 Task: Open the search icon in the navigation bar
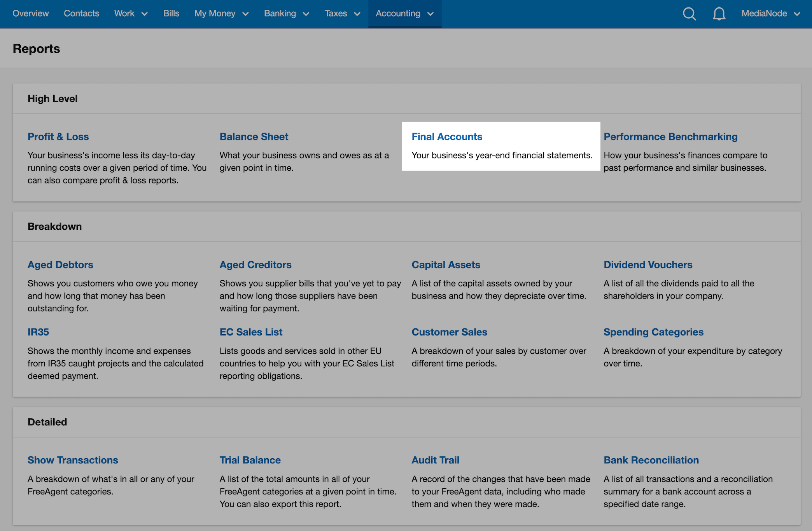click(x=689, y=14)
